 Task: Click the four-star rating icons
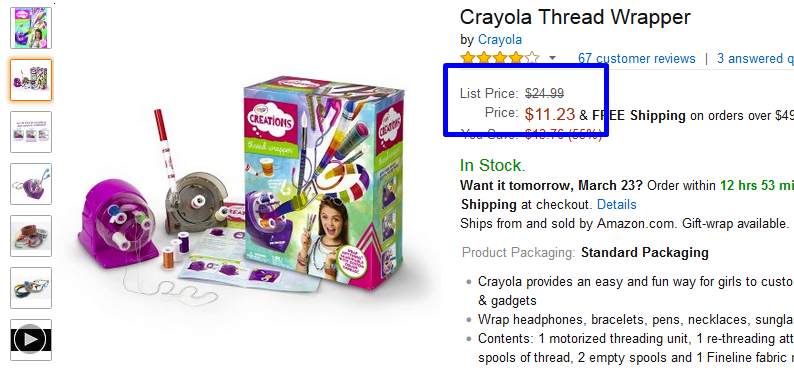click(x=500, y=58)
